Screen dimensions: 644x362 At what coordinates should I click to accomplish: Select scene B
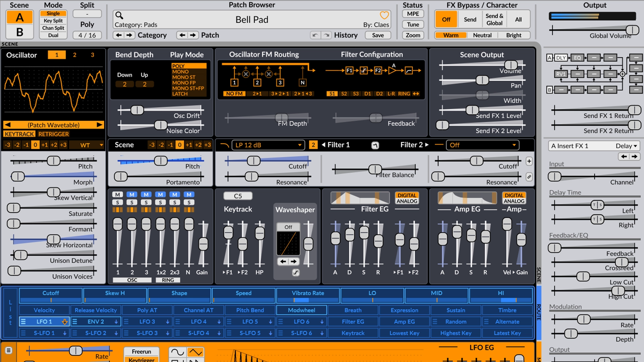tap(20, 32)
